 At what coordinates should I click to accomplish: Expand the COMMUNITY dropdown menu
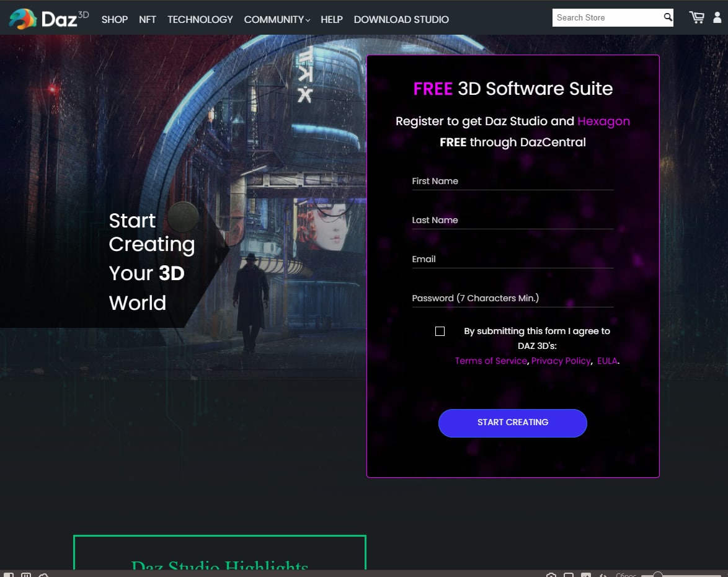coord(277,19)
